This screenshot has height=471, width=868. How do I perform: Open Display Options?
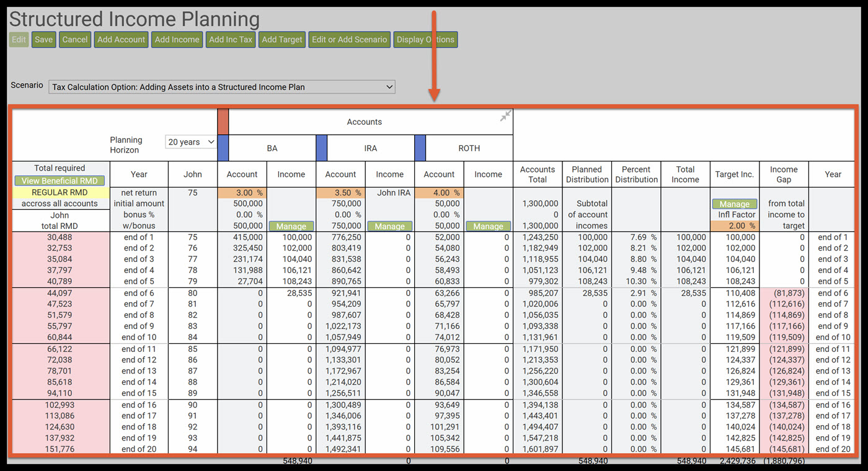click(x=426, y=40)
